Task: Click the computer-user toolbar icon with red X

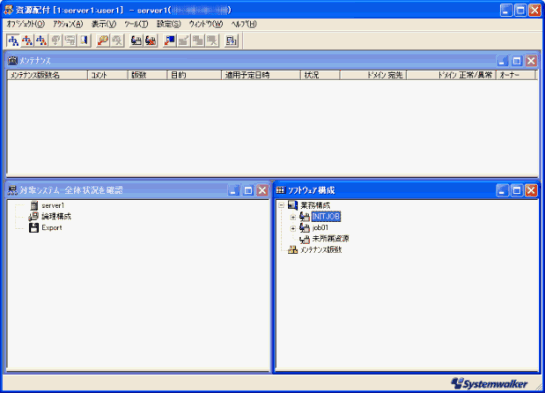Action: tap(151, 41)
